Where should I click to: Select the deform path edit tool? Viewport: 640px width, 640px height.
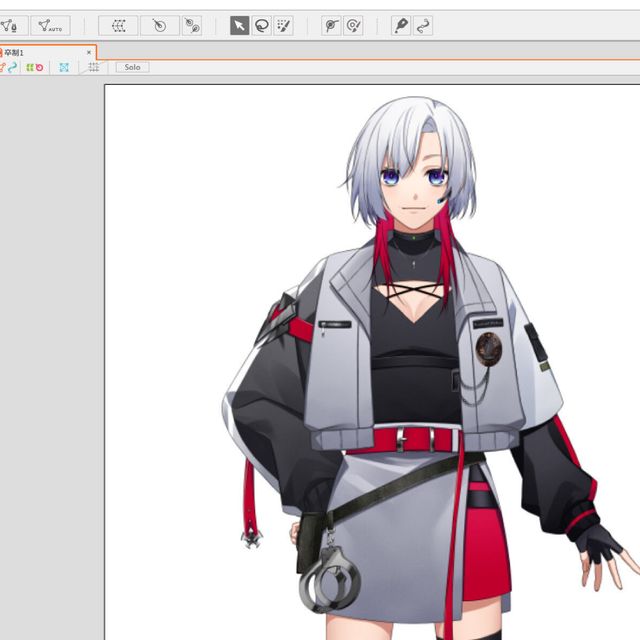423,26
